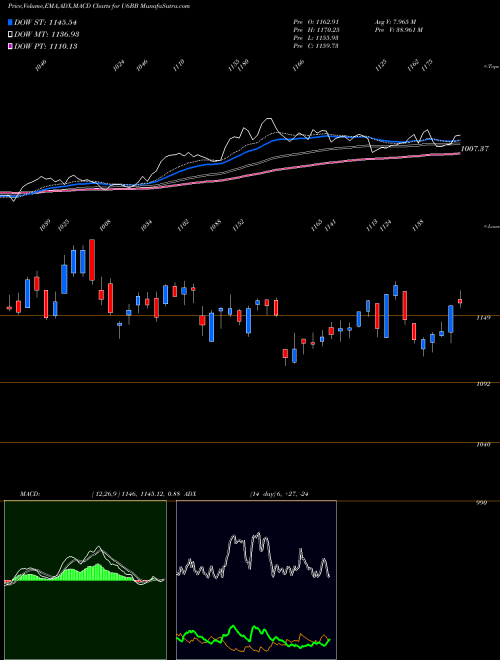Image resolution: width=500 pixels, height=660 pixels.
Task: Click the low label 1152
Action: tap(238, 225)
